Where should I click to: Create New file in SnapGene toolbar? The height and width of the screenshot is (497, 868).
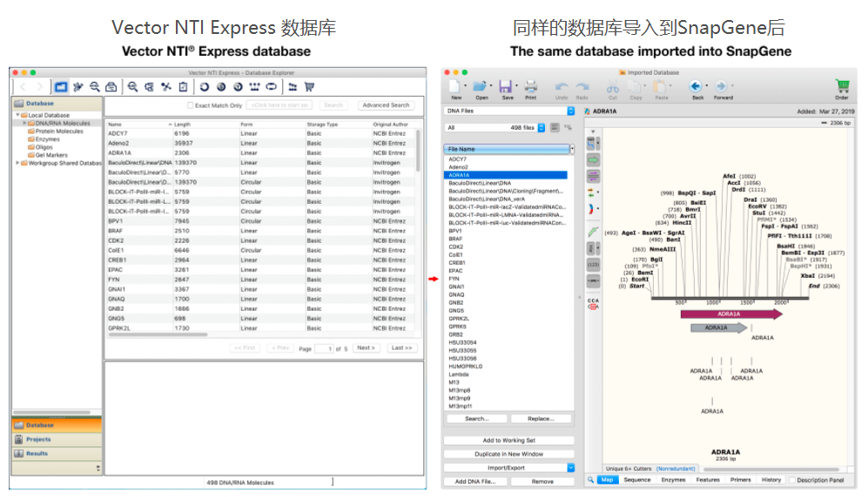click(454, 87)
